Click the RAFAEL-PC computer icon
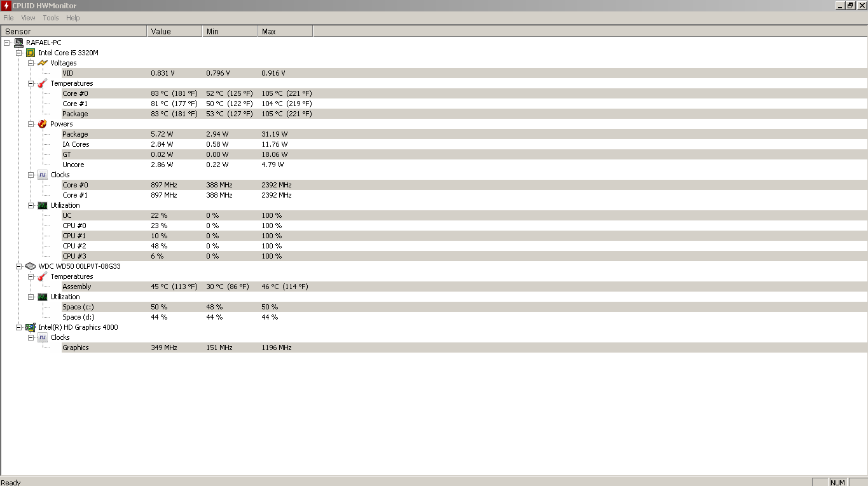 click(x=18, y=43)
